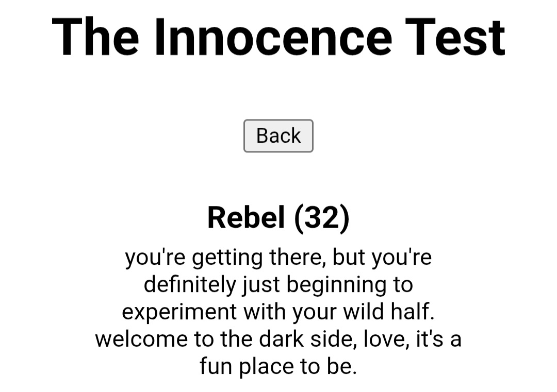Screen dimensions: 557x392
Task: Click the line "experiment with your wild half."
Action: [x=278, y=312]
